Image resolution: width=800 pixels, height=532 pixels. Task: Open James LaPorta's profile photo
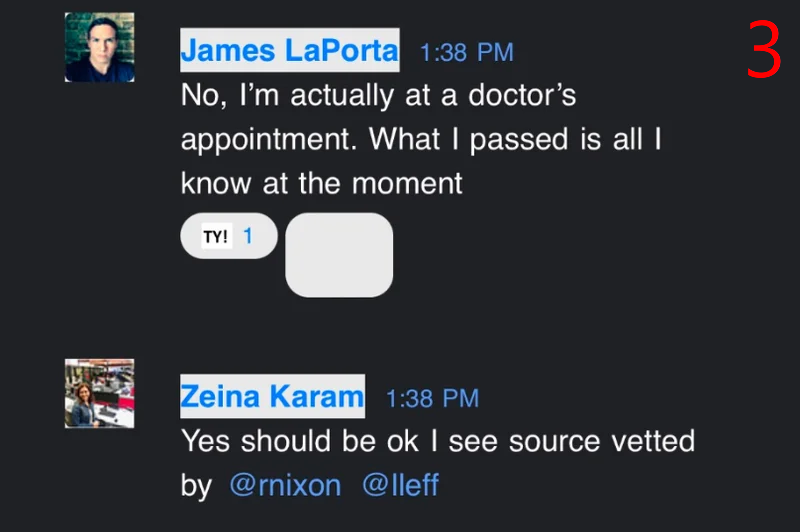coord(99,47)
